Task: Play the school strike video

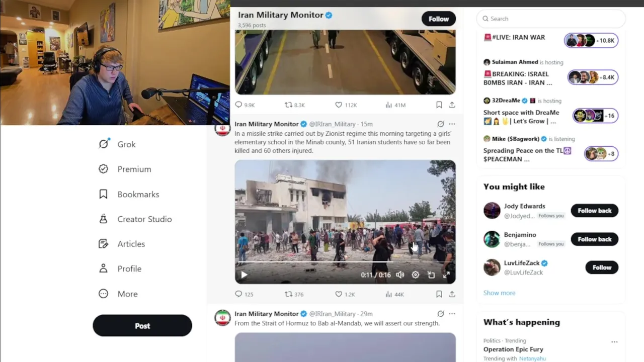Action: pyautogui.click(x=244, y=275)
